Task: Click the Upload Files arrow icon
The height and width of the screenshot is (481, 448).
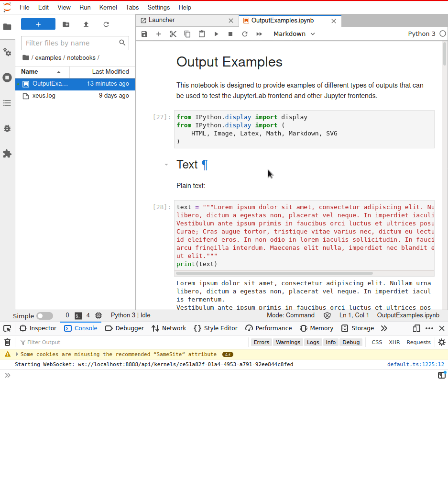Action: click(86, 24)
